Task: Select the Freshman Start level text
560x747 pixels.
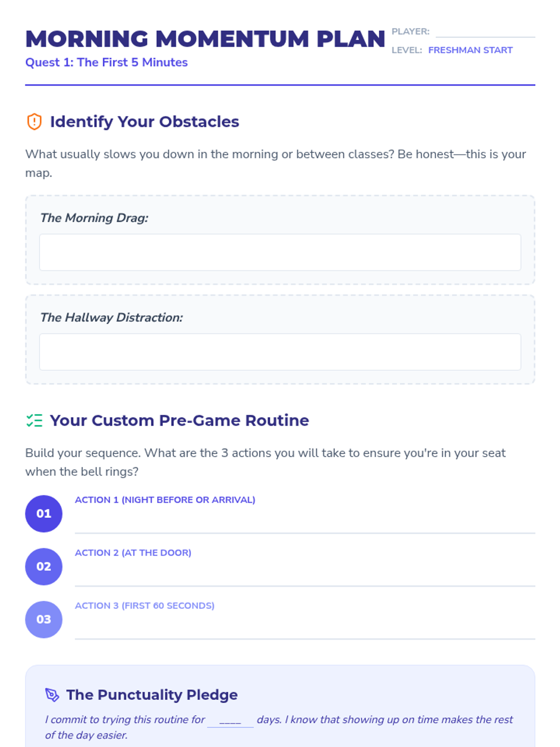Action: pos(470,50)
